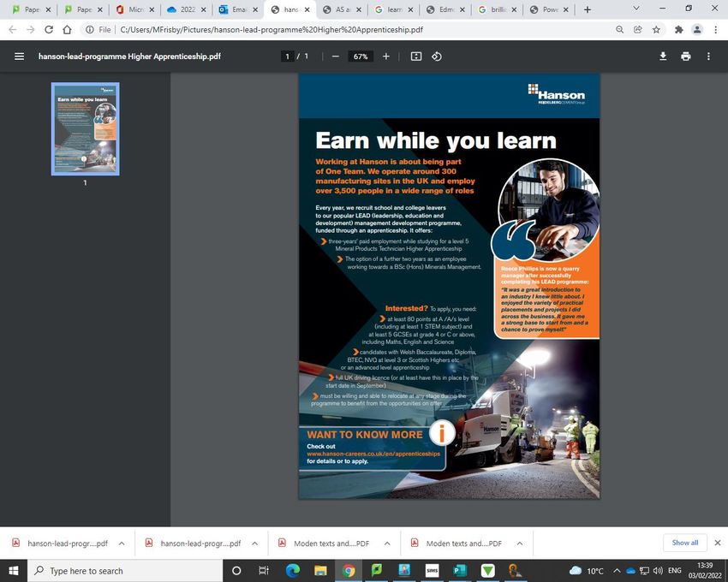This screenshot has width=728, height=582.
Task: Click the fit to page icon
Action: point(416,56)
